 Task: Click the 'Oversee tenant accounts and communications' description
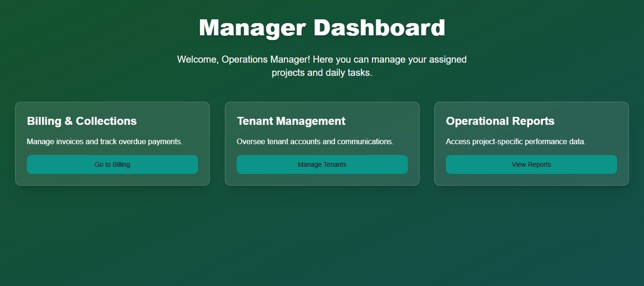(314, 141)
